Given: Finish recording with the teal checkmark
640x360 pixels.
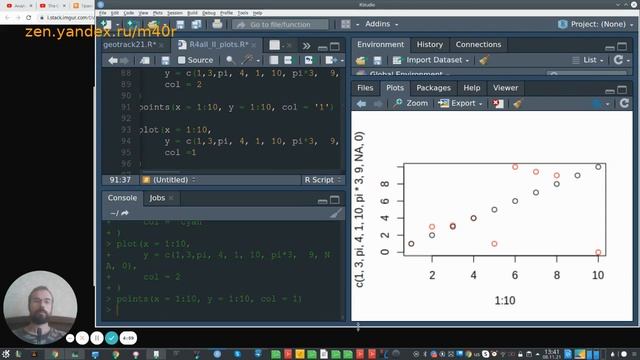Looking at the screenshot, I should (x=111, y=338).
